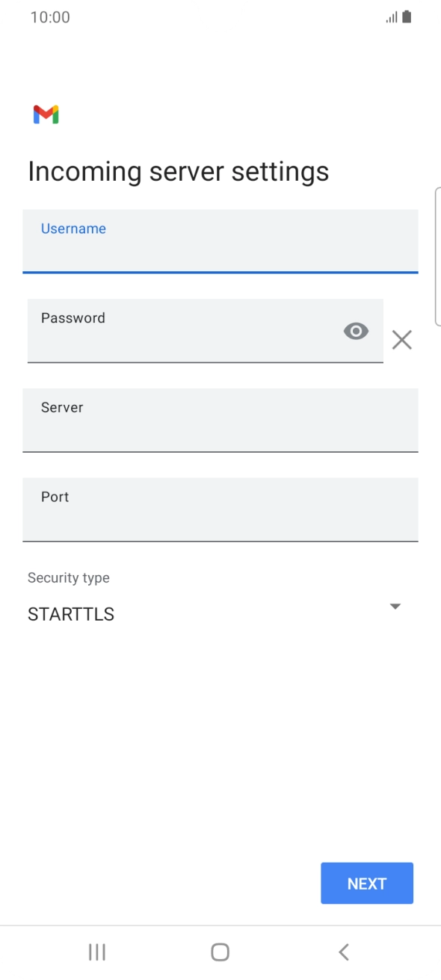Select the STARTTLS security option
The width and height of the screenshot is (441, 980).
pyautogui.click(x=70, y=614)
